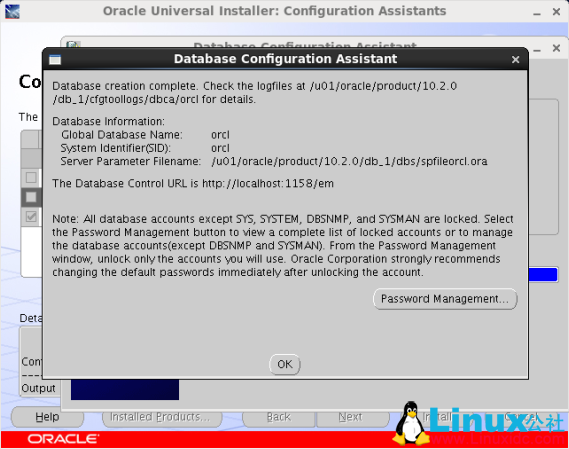Close the Oracle Universal Installer window
The width and height of the screenshot is (569, 449).
pyautogui.click(x=556, y=12)
